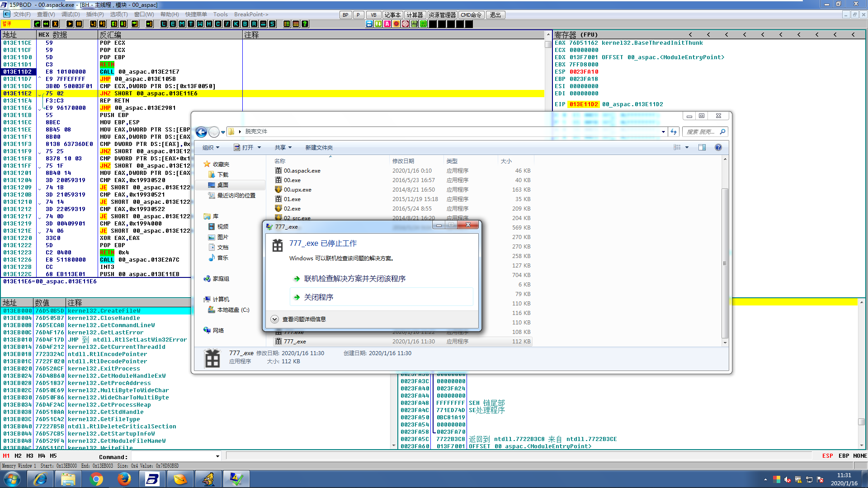Click the Run (play) debugger toolbar icon
This screenshot has height=488, width=868.
tap(70, 24)
